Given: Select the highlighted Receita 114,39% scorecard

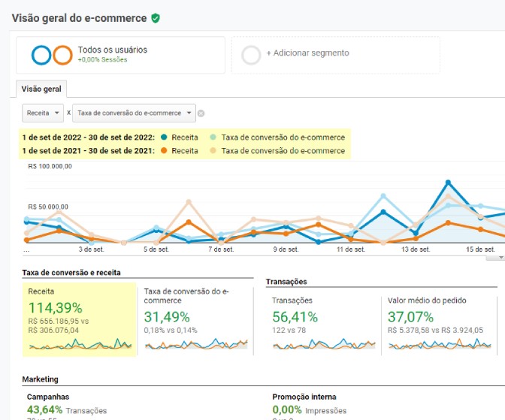Looking at the screenshot, I should click(80, 319).
